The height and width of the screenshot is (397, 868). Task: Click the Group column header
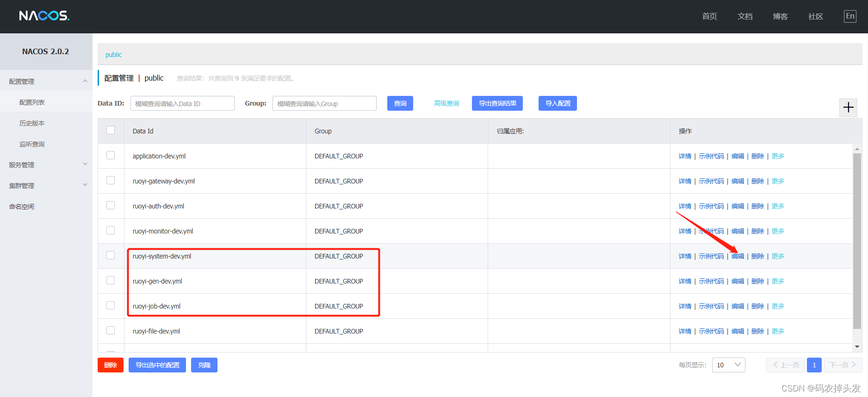pos(397,131)
